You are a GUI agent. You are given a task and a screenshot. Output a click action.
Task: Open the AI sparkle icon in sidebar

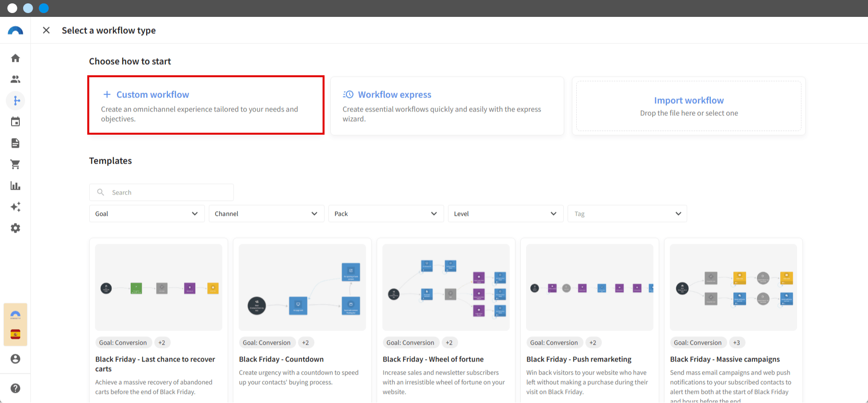pyautogui.click(x=15, y=207)
